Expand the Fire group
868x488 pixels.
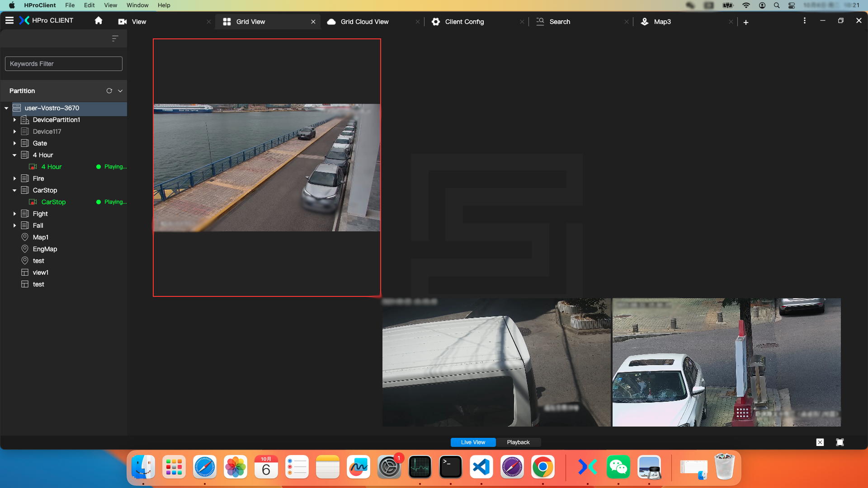(x=14, y=178)
